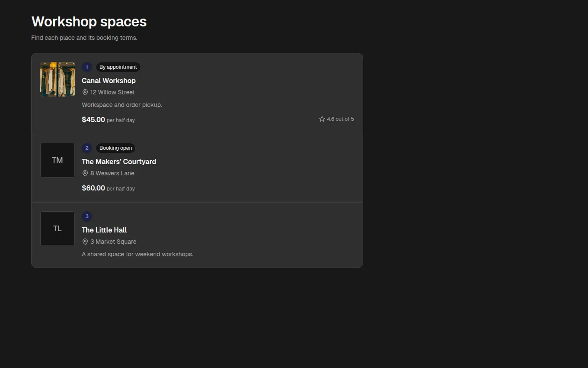Click the 4.6 out of 5 rating text
Viewport: 588px width, 368px height.
340,119
